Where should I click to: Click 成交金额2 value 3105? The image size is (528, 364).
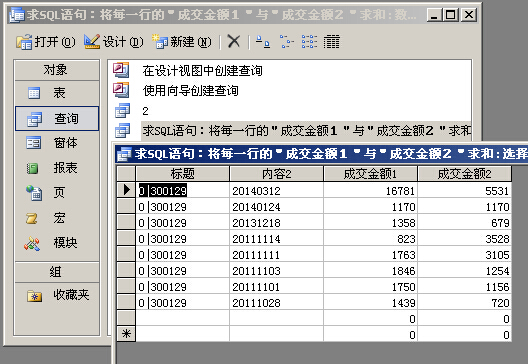[464, 255]
